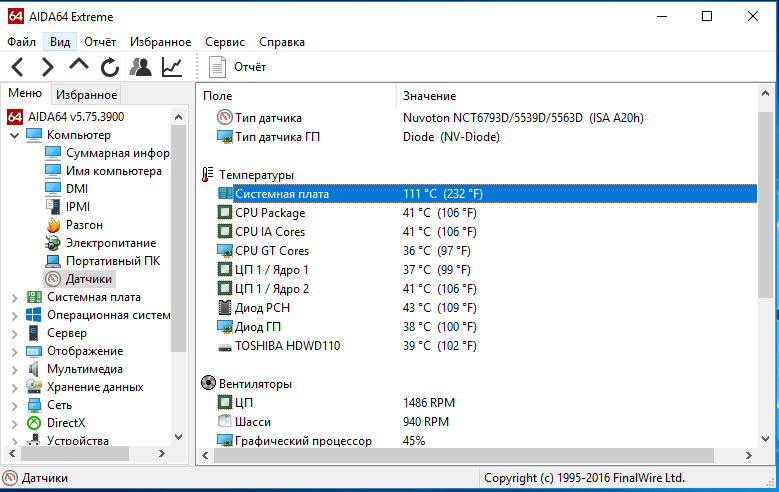This screenshot has width=779, height=492.
Task: Open the Сервис menu
Action: (225, 42)
